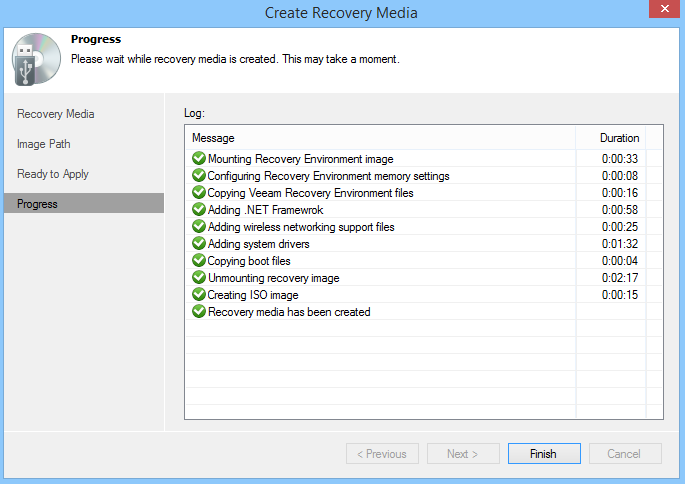Click the 0:00:58 duration value
This screenshot has height=484, width=685.
[619, 210]
